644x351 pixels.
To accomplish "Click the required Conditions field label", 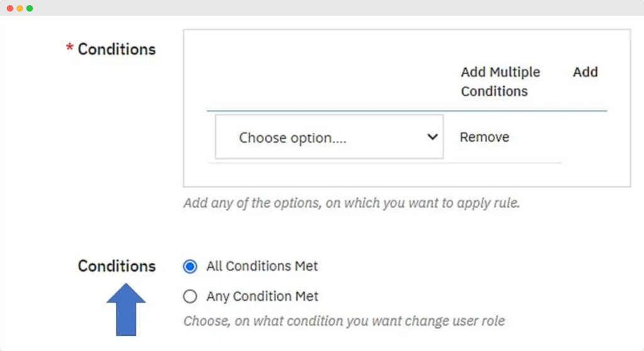I will click(x=116, y=49).
